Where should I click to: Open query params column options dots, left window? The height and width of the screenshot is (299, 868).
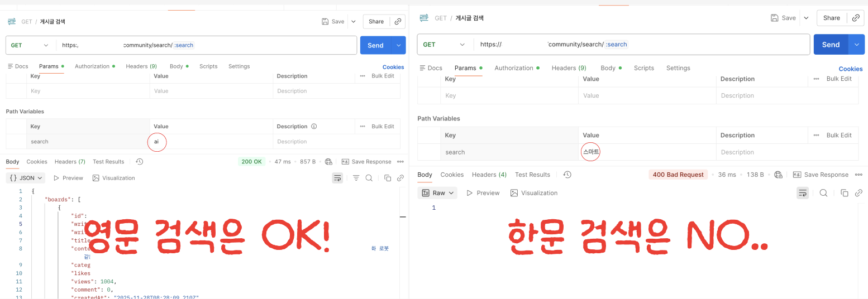(x=363, y=76)
